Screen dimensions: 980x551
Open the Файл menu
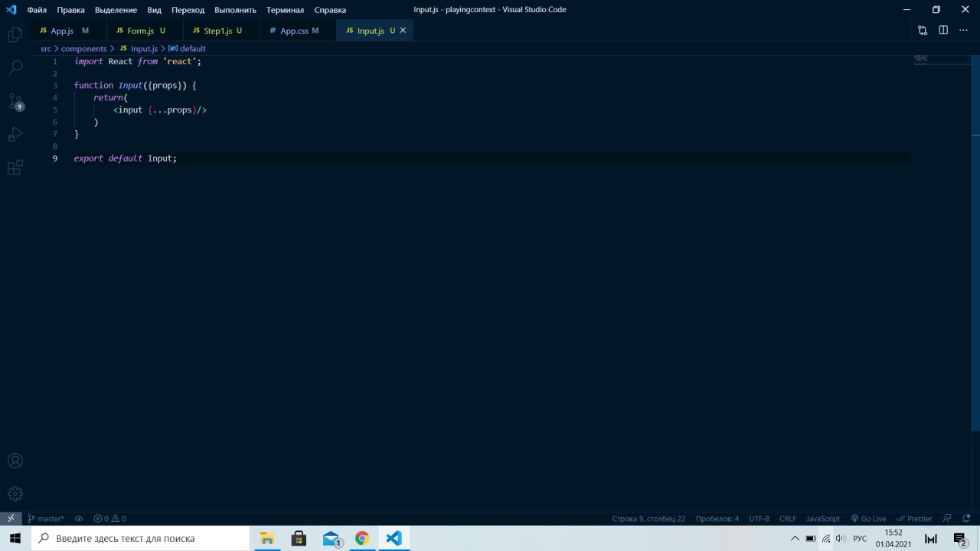pyautogui.click(x=37, y=10)
